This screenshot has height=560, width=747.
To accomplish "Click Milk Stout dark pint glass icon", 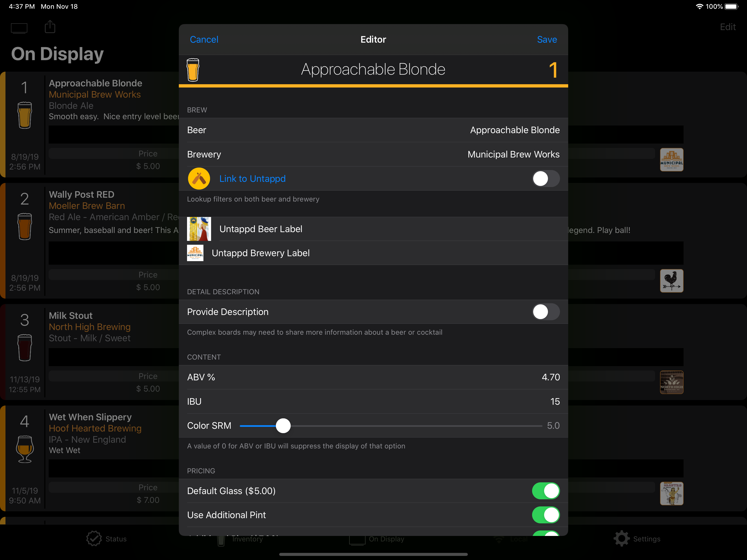I will point(25,348).
